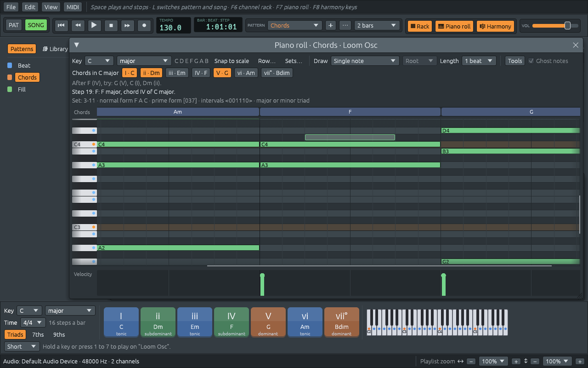Show the Rack panel
The height and width of the screenshot is (368, 588).
[420, 26]
